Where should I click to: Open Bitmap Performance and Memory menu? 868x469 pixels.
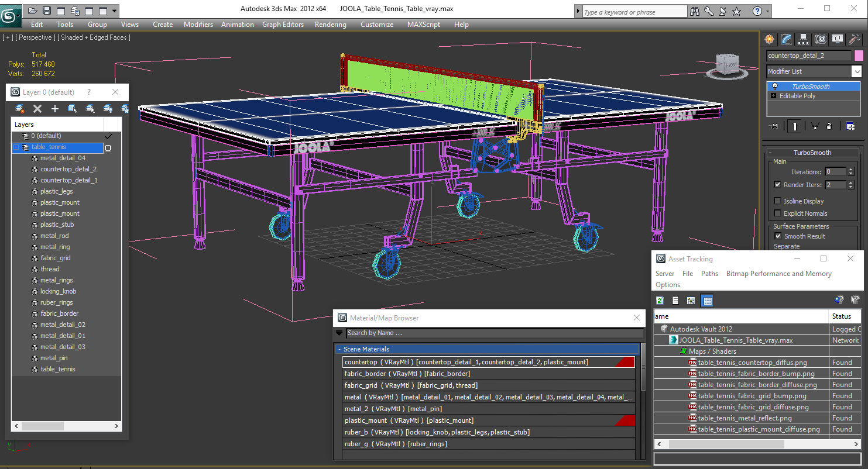pos(779,274)
